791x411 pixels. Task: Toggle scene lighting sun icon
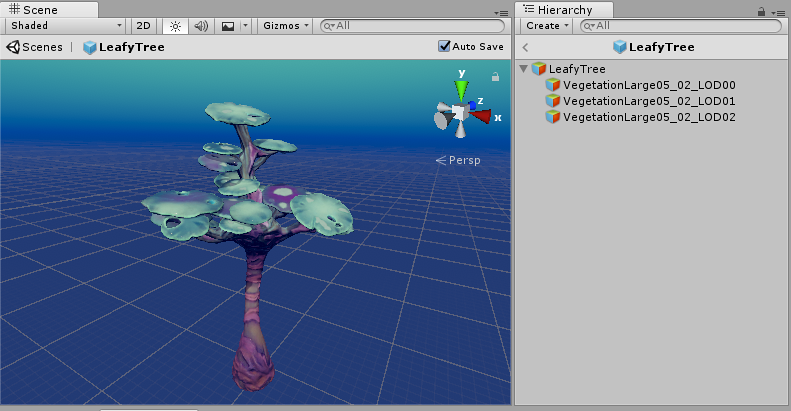tap(175, 26)
